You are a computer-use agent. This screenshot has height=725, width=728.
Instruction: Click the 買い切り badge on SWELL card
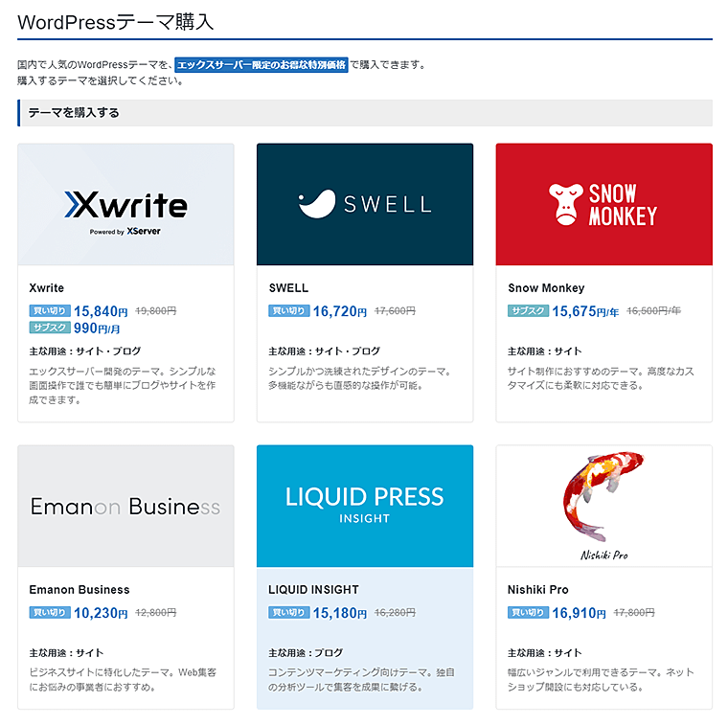288,310
